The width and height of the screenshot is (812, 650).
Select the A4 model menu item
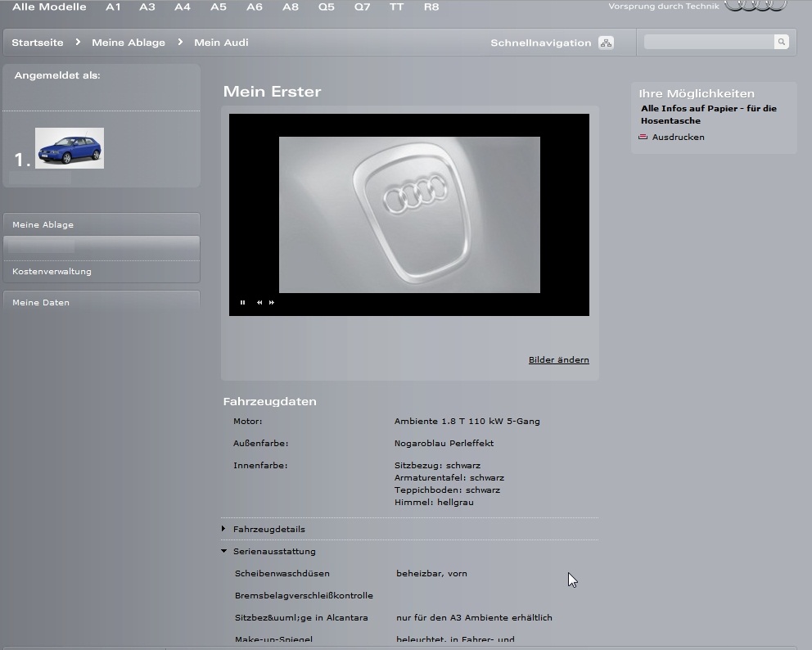(183, 7)
